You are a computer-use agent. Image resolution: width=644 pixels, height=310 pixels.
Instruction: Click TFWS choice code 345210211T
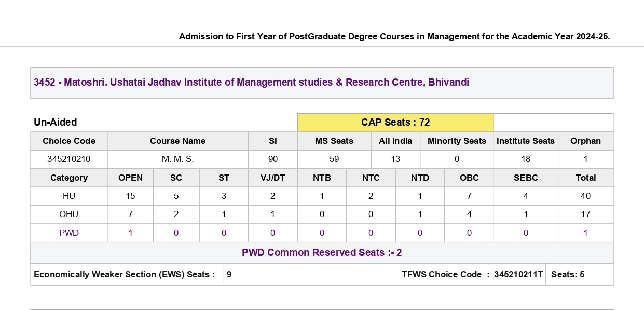click(518, 274)
